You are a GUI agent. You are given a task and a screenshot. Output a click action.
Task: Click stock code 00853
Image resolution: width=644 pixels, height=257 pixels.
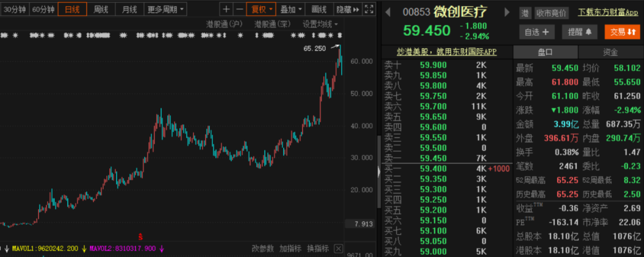click(416, 13)
